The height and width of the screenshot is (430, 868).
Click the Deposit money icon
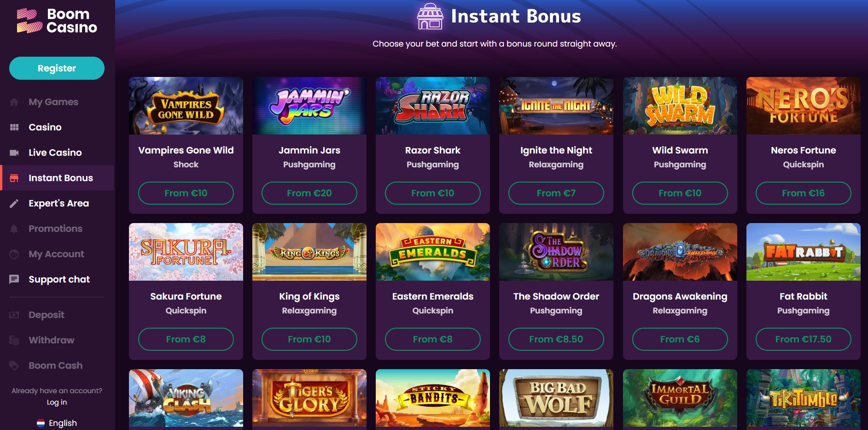click(x=14, y=315)
